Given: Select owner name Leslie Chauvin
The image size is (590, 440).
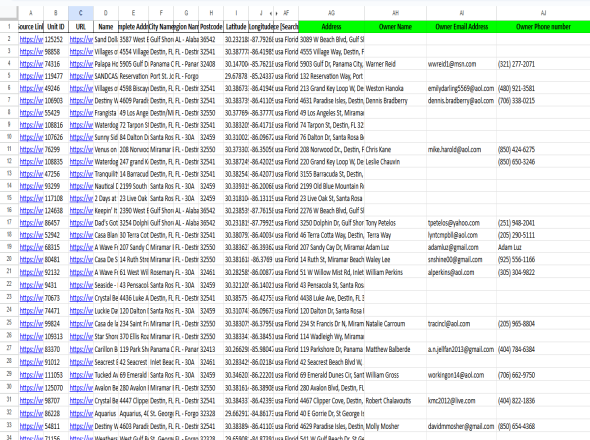Looking at the screenshot, I should click(395, 161).
